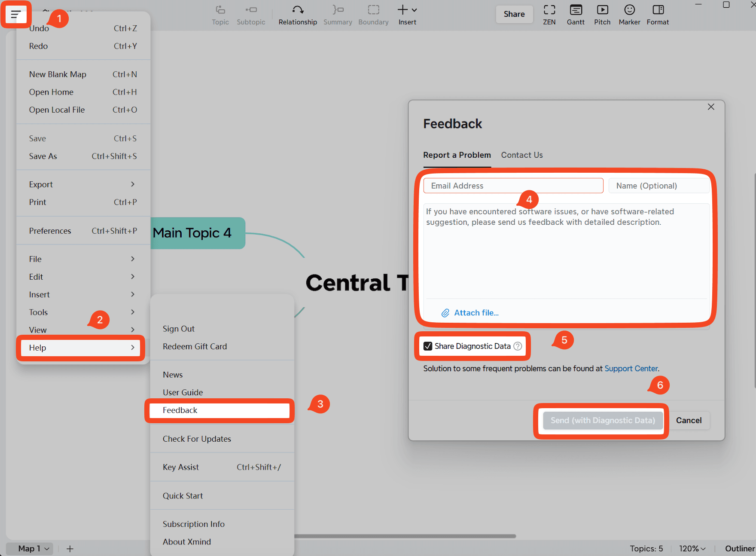Select Redo in the menu
Screen dimensions: 756x556
coord(83,46)
